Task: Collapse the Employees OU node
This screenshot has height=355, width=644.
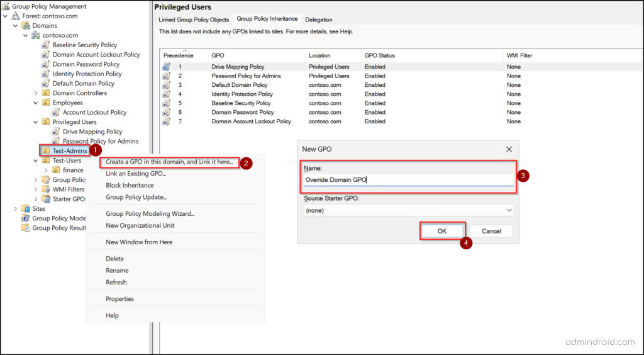Action: [36, 103]
